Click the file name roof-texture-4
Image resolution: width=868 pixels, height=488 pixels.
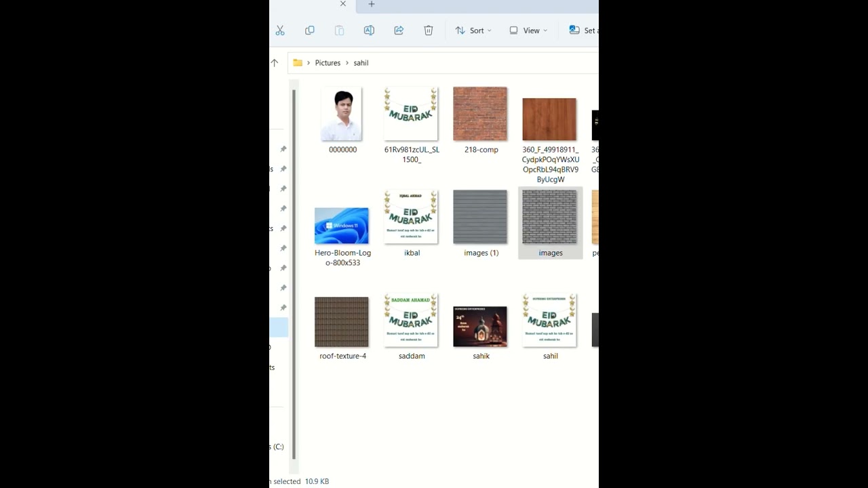point(343,356)
